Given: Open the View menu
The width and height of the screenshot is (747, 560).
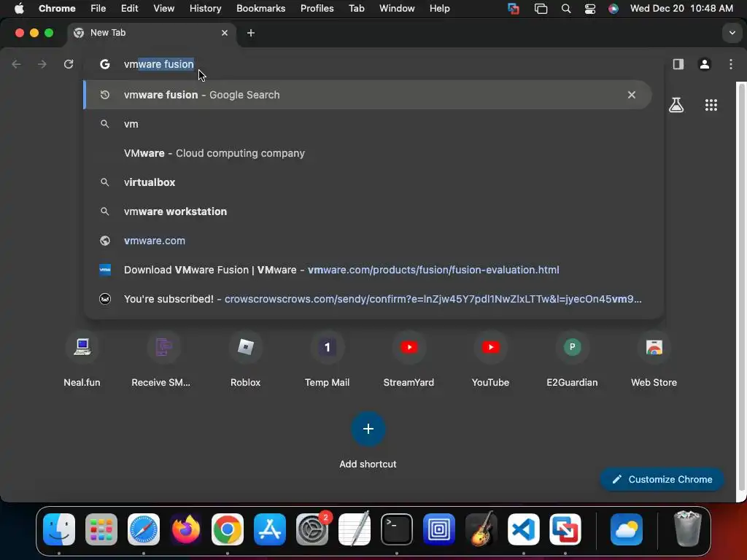Looking at the screenshot, I should tap(163, 9).
